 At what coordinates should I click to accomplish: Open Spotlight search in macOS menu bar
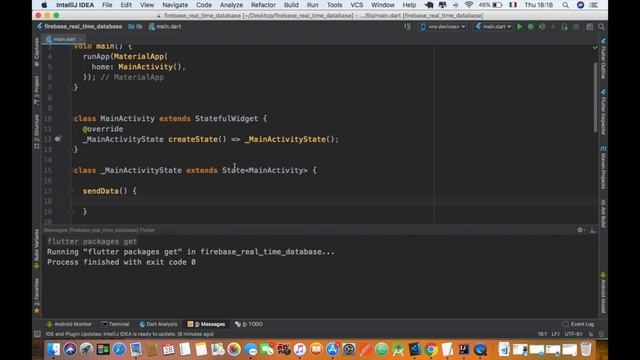coord(565,5)
